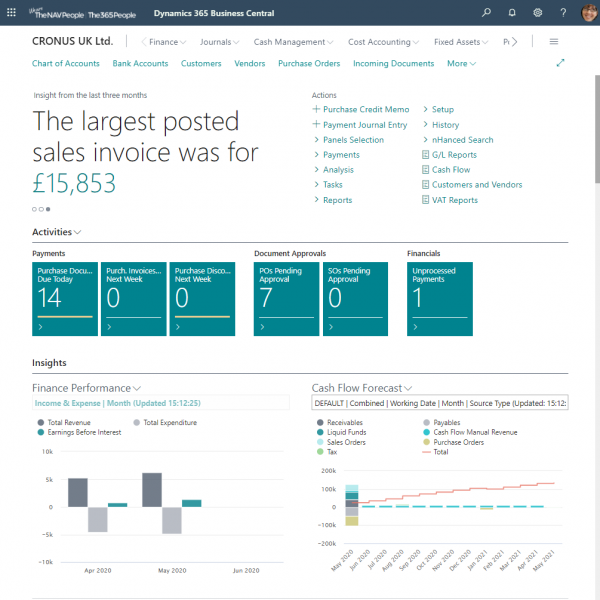The image size is (600, 600).
Task: Click the page vertical scrollbar
Action: tap(597, 128)
